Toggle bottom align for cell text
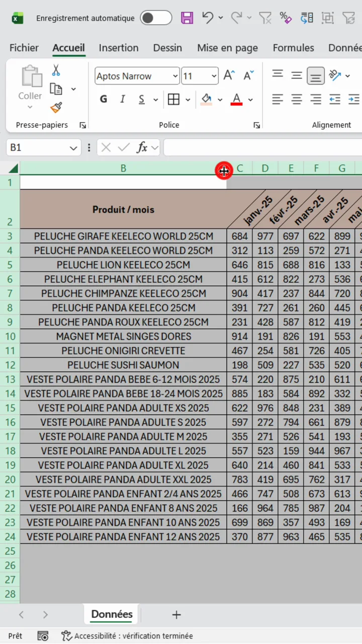 point(316,75)
